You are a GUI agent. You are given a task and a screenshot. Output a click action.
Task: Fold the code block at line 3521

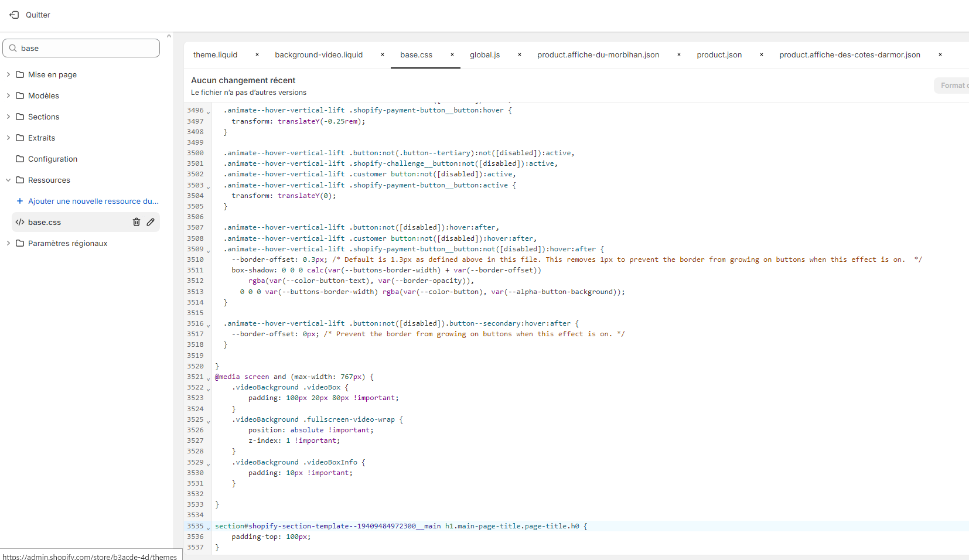(209, 378)
